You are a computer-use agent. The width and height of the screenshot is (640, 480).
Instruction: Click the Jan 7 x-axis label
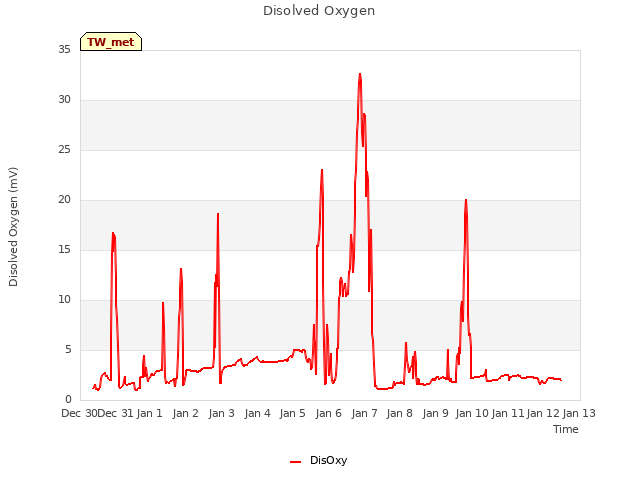(x=364, y=413)
